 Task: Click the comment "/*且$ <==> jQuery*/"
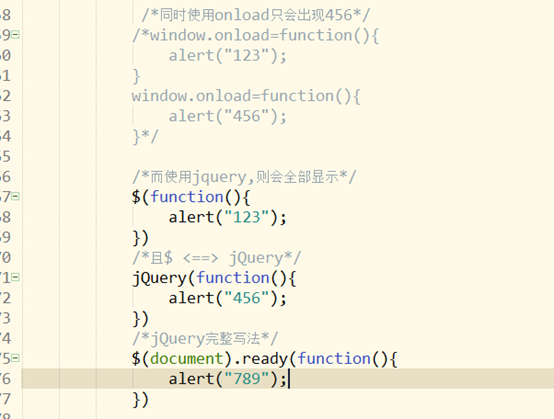pyautogui.click(x=216, y=258)
